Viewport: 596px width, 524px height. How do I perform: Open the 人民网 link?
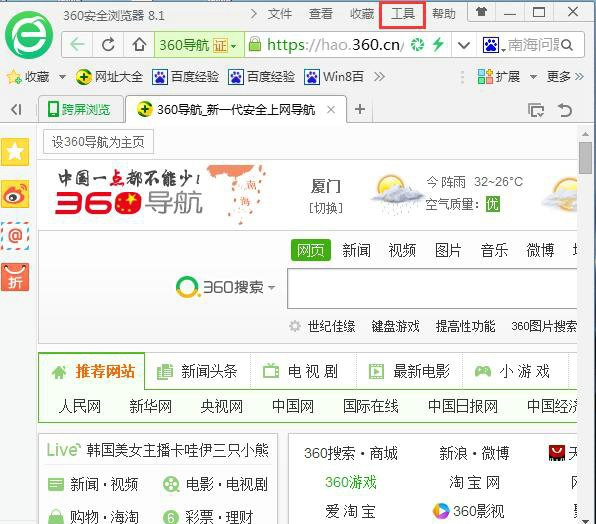[80, 406]
